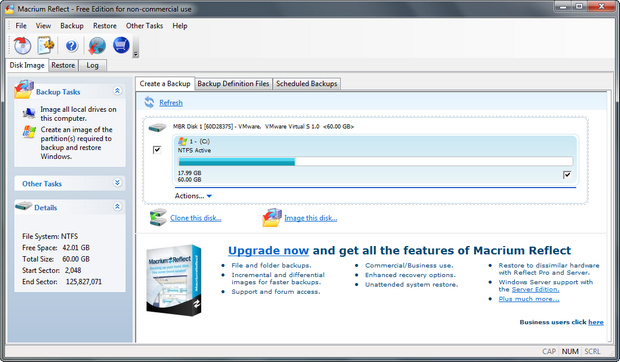Screen dimensions: 620x362
Task: Maximize the Macrium Reflect window
Action: pyautogui.click(x=578, y=6)
